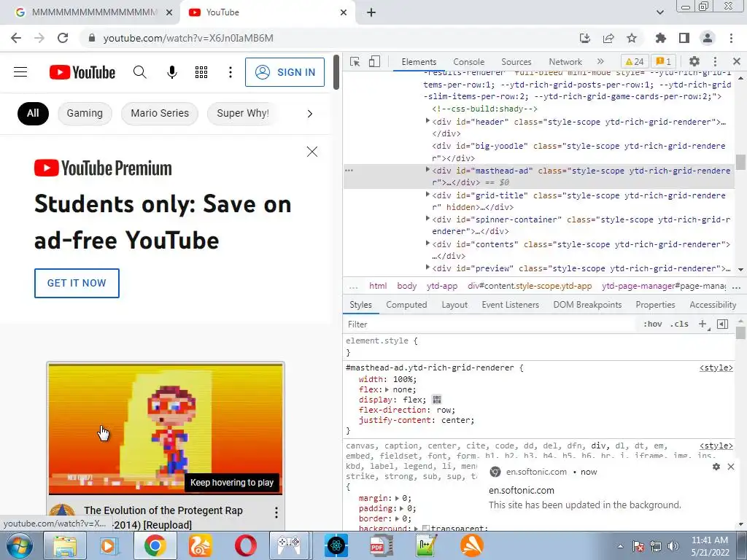Open the DOM Breakpoints tab
Viewport: 747px width, 560px height.
(x=587, y=305)
